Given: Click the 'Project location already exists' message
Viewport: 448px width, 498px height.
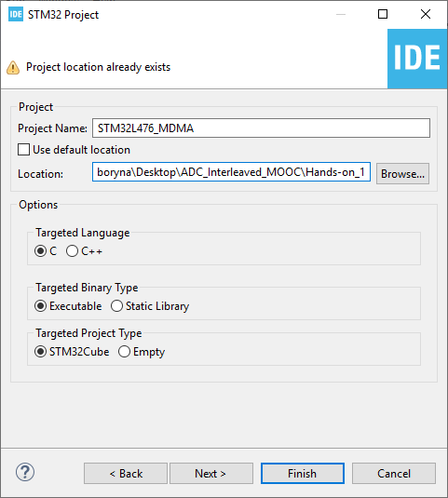Looking at the screenshot, I should click(x=98, y=67).
